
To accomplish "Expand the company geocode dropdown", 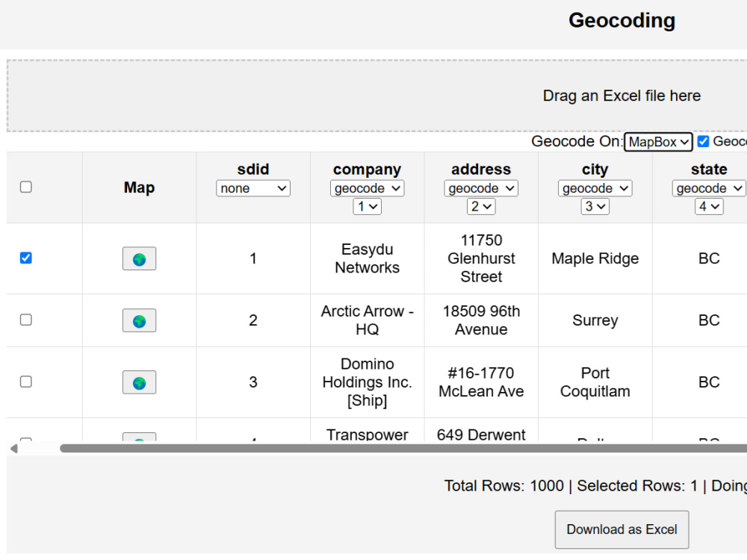I will click(367, 189).
